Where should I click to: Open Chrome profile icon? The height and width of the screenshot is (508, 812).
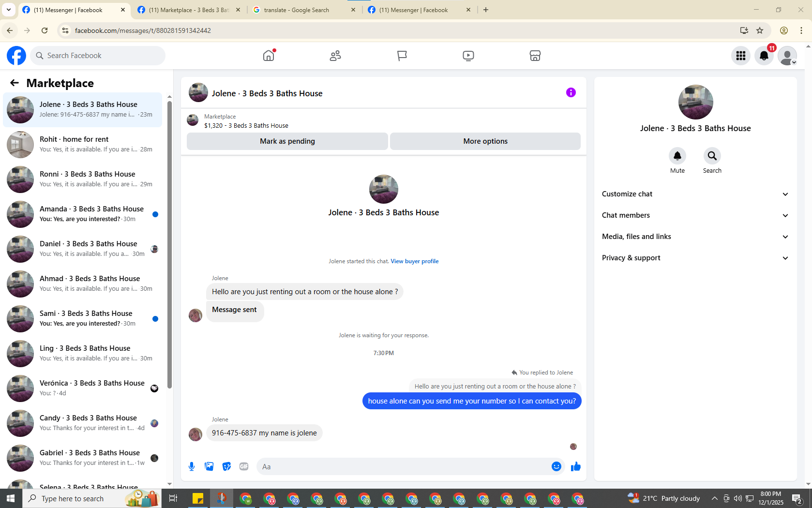pos(784,30)
